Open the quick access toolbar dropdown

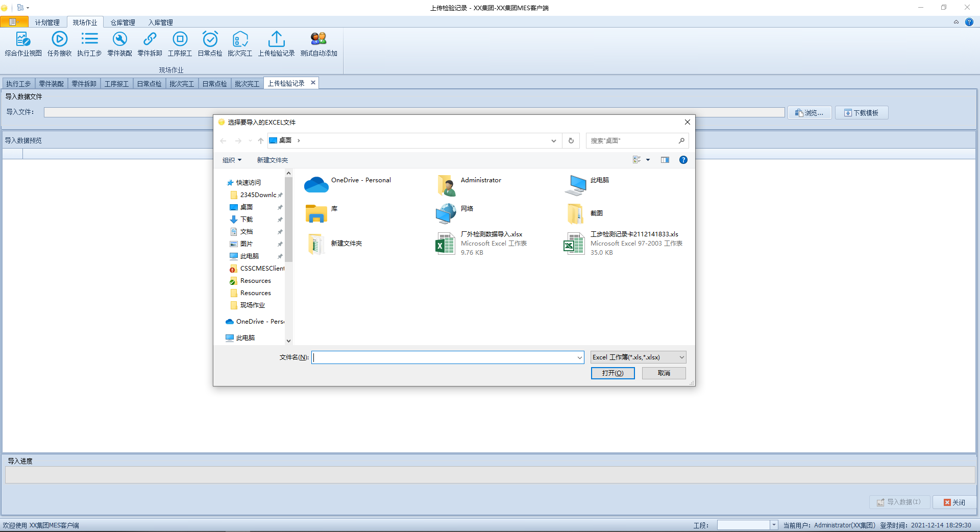[28, 8]
